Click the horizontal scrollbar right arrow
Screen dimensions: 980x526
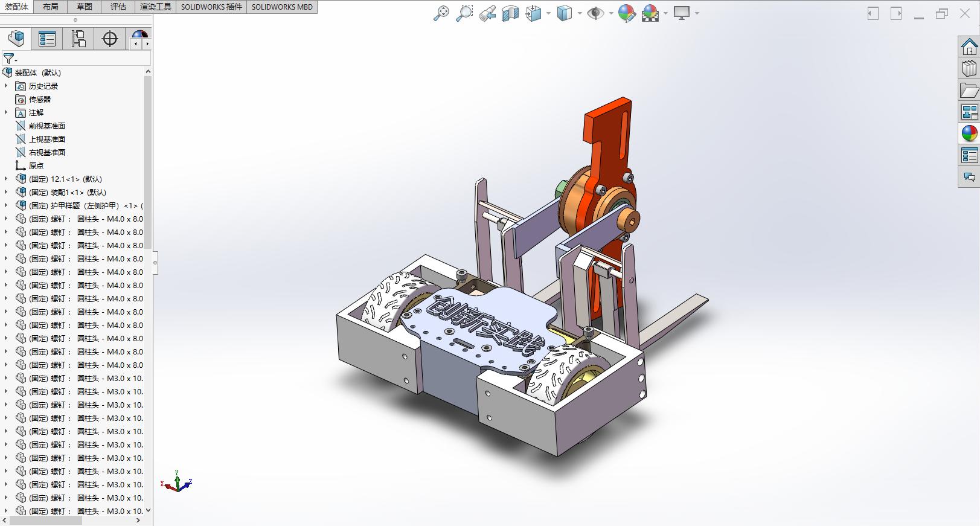pos(138,520)
